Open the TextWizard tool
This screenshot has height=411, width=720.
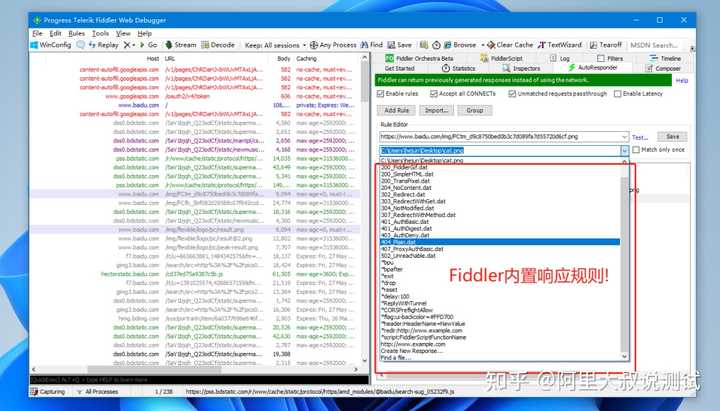560,45
